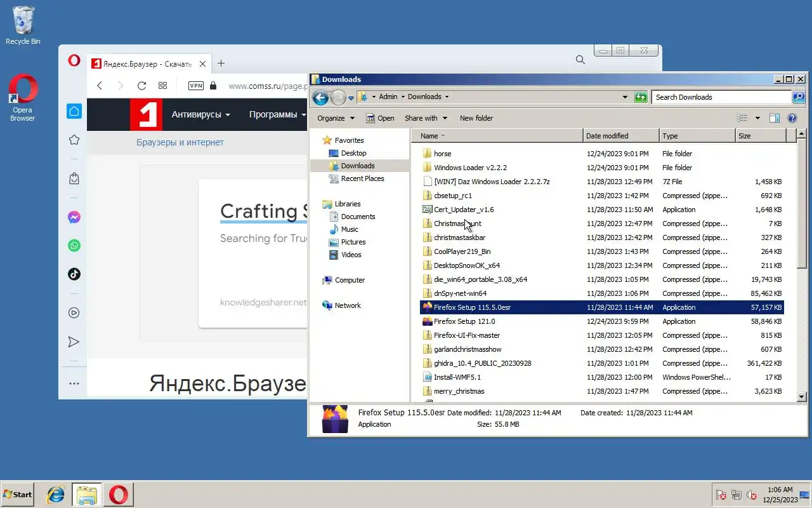Image resolution: width=812 pixels, height=508 pixels.
Task: Click the Search Downloads magnifier button
Action: (799, 97)
